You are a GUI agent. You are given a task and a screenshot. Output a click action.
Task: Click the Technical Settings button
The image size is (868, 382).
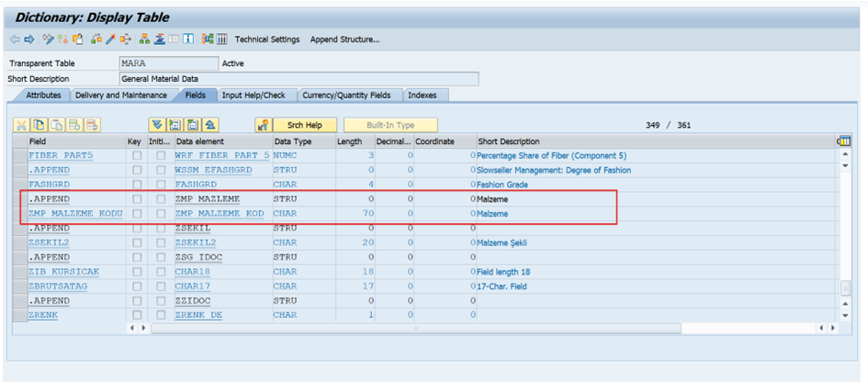coord(267,39)
